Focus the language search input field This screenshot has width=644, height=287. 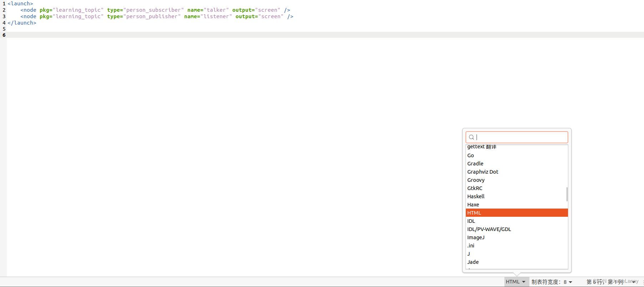pyautogui.click(x=517, y=137)
